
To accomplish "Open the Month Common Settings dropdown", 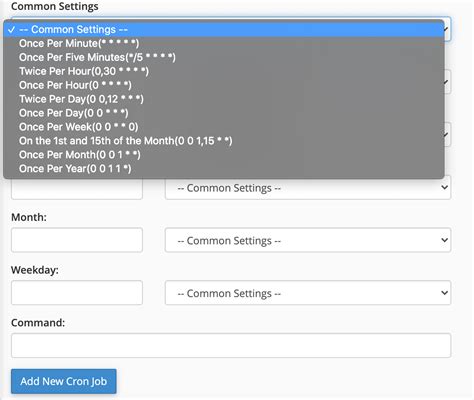I will [308, 240].
